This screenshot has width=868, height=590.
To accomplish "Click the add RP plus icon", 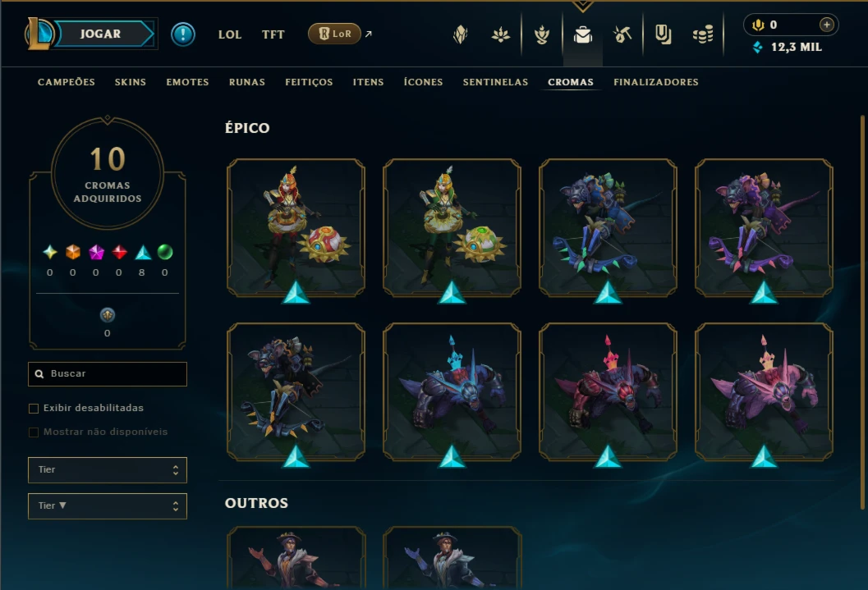I will coord(826,25).
